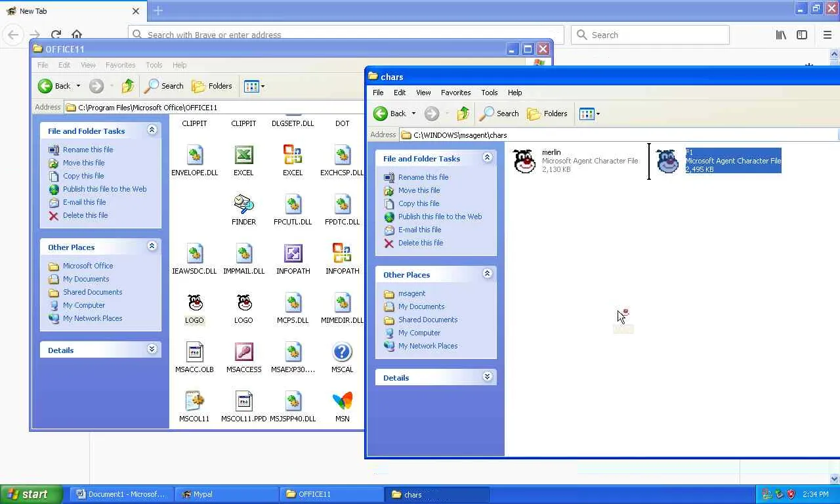Collapse File and Folder Tasks in chars
Viewport: 840px width, 504px height.
488,157
